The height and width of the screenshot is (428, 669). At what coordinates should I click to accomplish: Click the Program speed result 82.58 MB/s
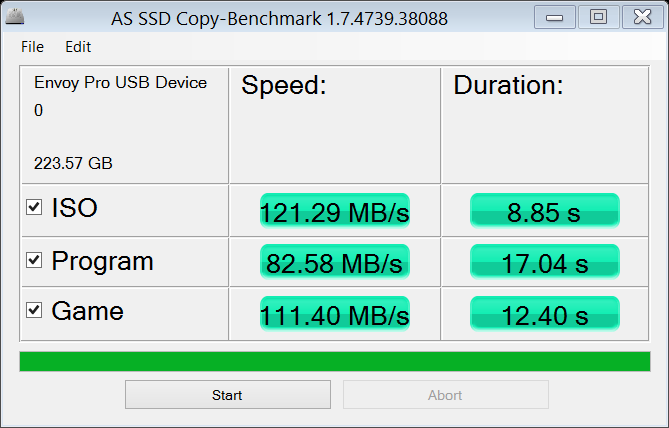pos(334,263)
